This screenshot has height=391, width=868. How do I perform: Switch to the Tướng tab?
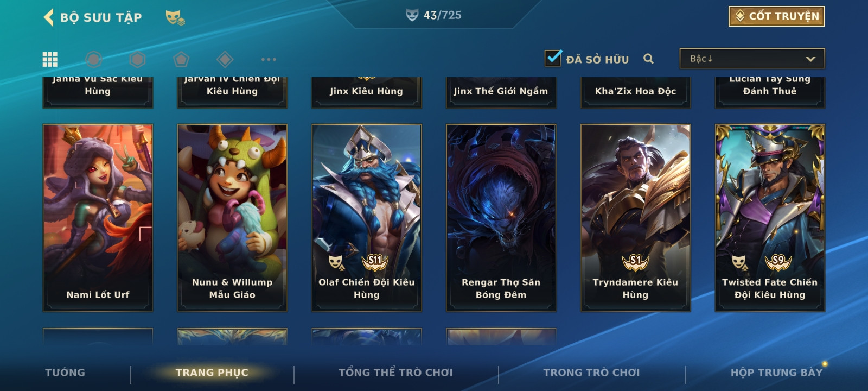tap(65, 373)
